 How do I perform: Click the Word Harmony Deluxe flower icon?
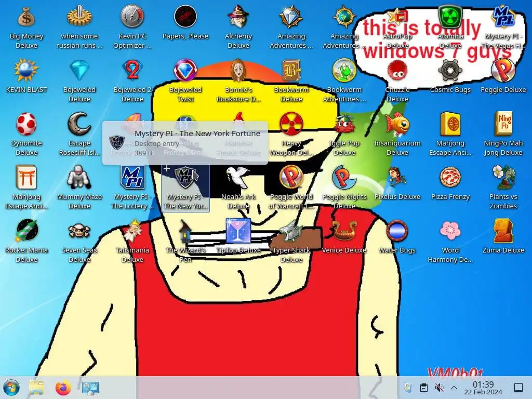pos(450,231)
